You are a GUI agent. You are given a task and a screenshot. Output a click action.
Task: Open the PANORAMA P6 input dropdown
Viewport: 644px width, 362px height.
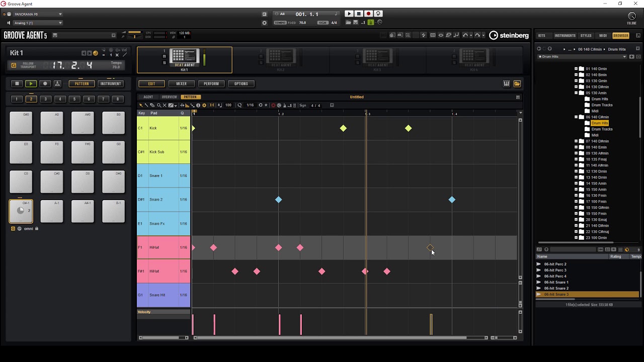[38, 14]
